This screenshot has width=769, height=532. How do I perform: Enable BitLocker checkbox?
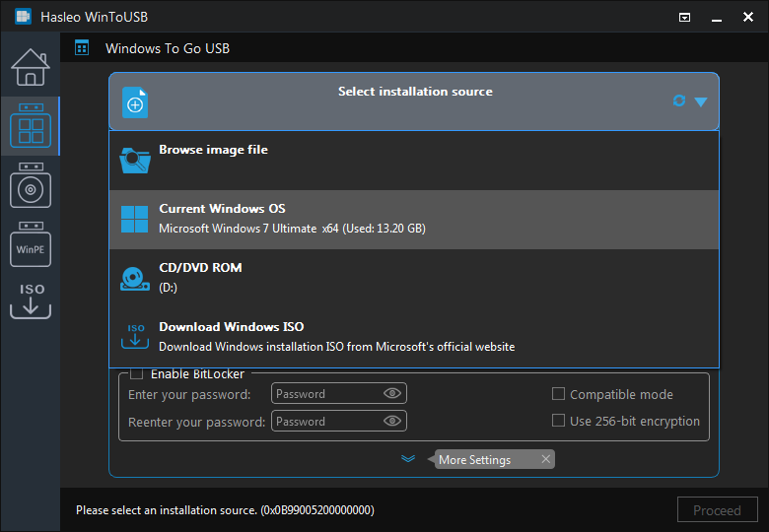[137, 373]
